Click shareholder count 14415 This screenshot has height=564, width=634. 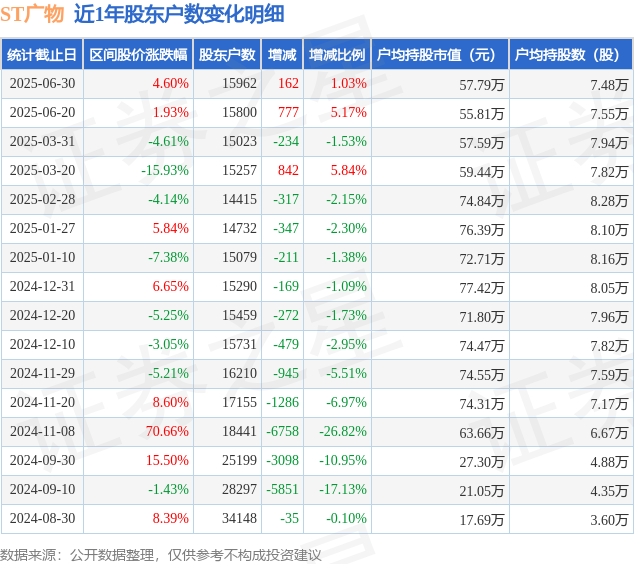[x=239, y=199]
